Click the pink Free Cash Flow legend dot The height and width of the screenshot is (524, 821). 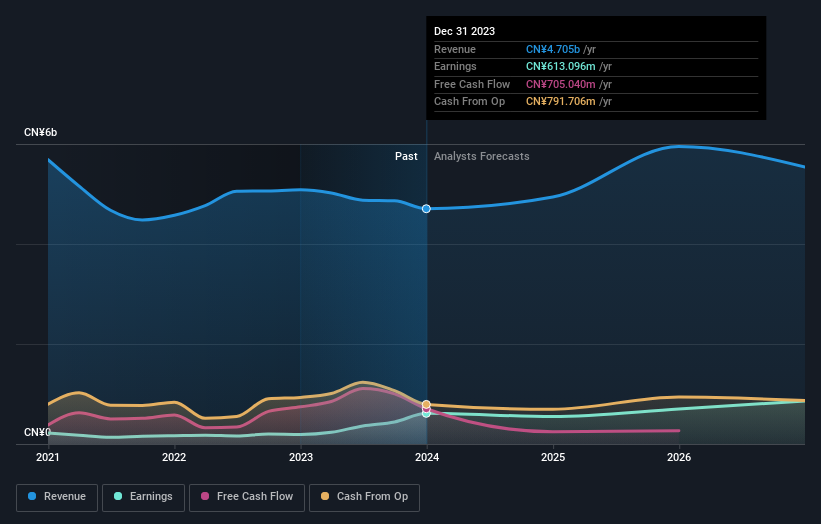pyautogui.click(x=205, y=496)
